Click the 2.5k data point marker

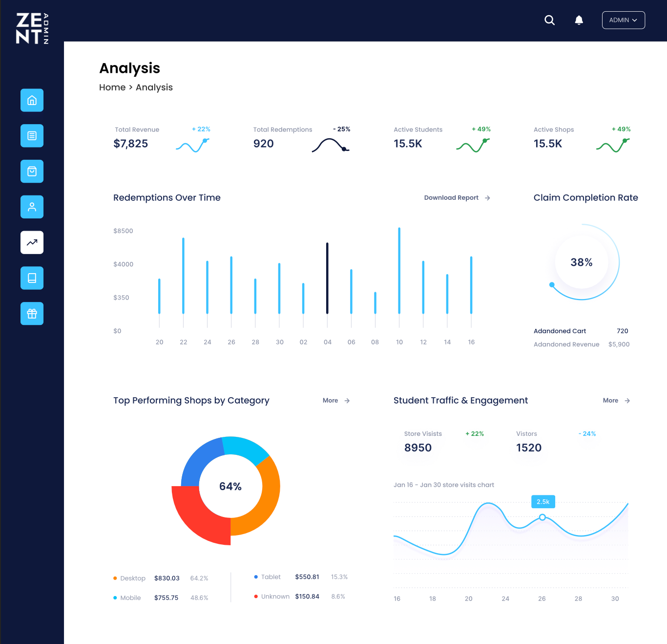542,517
